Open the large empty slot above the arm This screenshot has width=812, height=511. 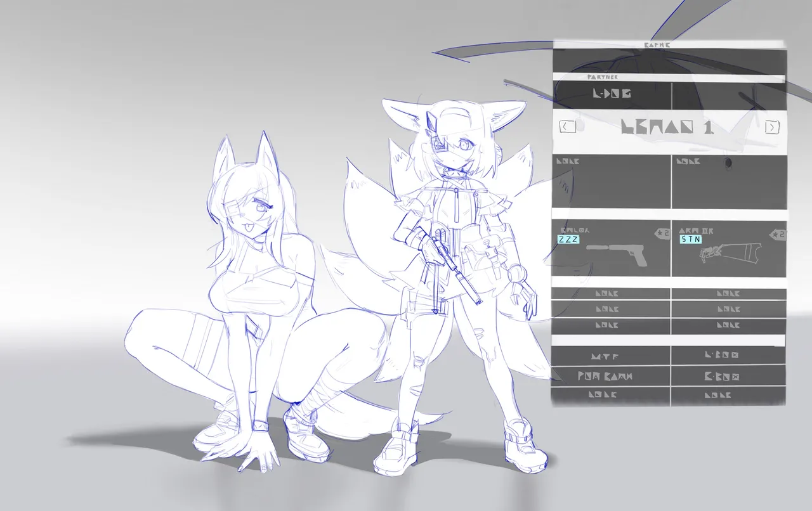pyautogui.click(x=729, y=181)
